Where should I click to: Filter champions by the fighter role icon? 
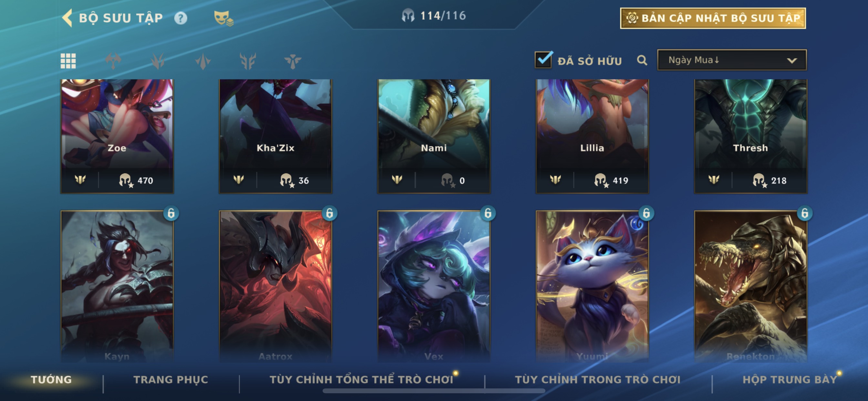coord(113,61)
